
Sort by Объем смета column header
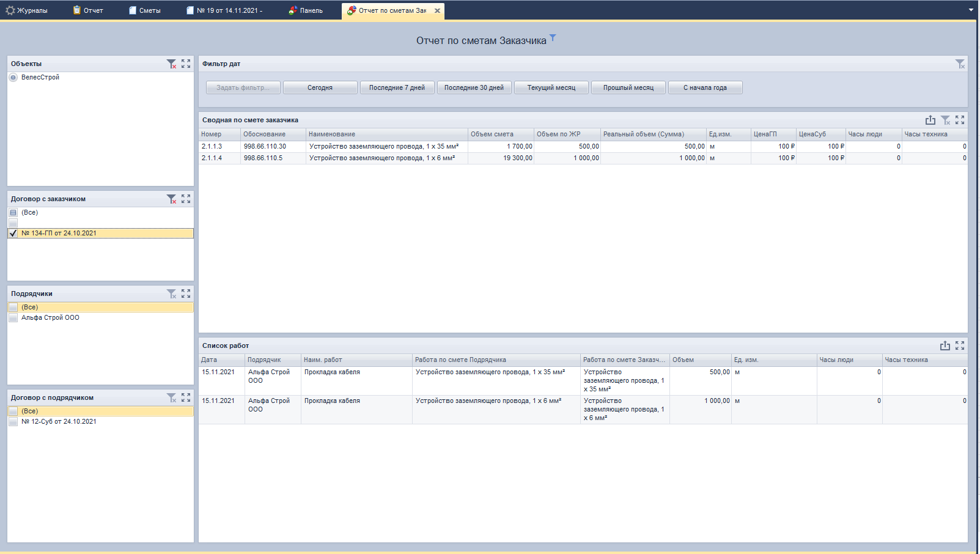click(500, 134)
